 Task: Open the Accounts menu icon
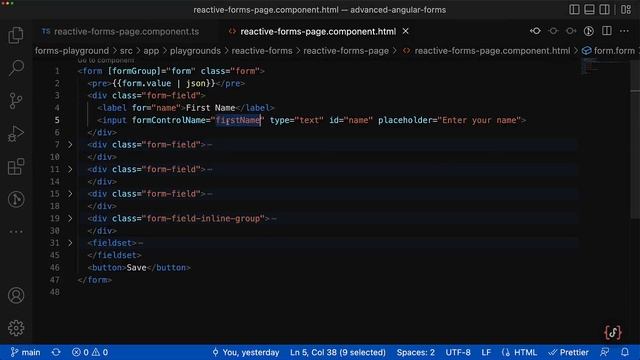[16, 295]
